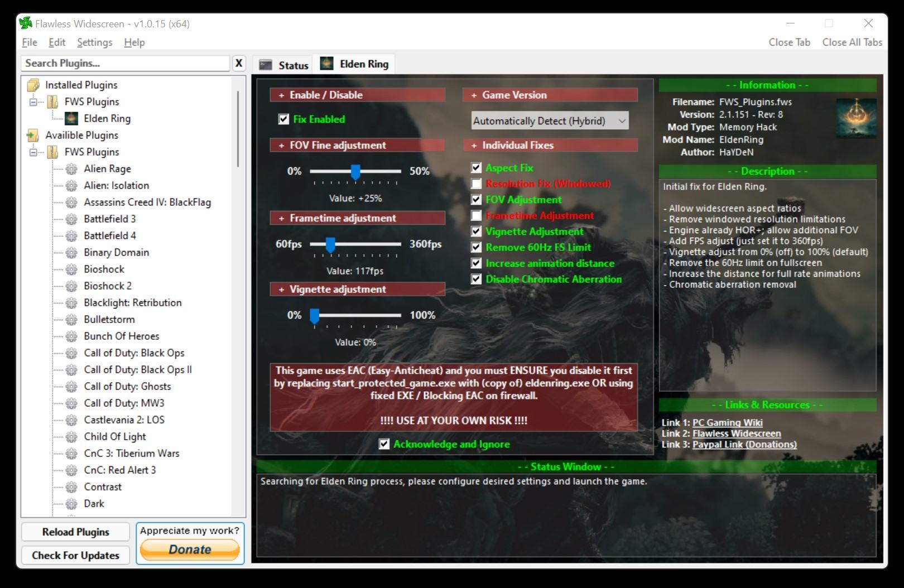Click the gear icon beside Alien: Isolation
Screen dimensions: 904x588
click(x=71, y=185)
